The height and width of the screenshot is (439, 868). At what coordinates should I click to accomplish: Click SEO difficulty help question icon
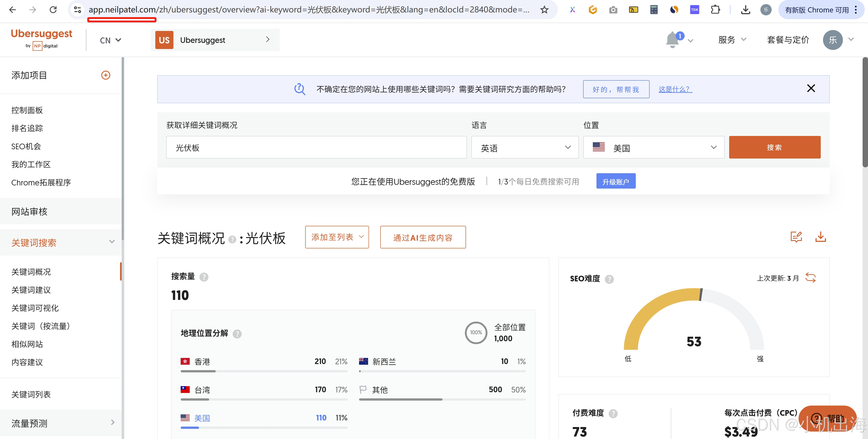coord(609,279)
